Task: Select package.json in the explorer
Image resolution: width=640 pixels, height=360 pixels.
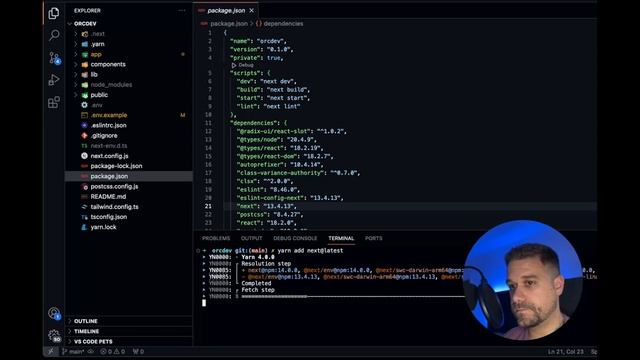Action: (129, 176)
